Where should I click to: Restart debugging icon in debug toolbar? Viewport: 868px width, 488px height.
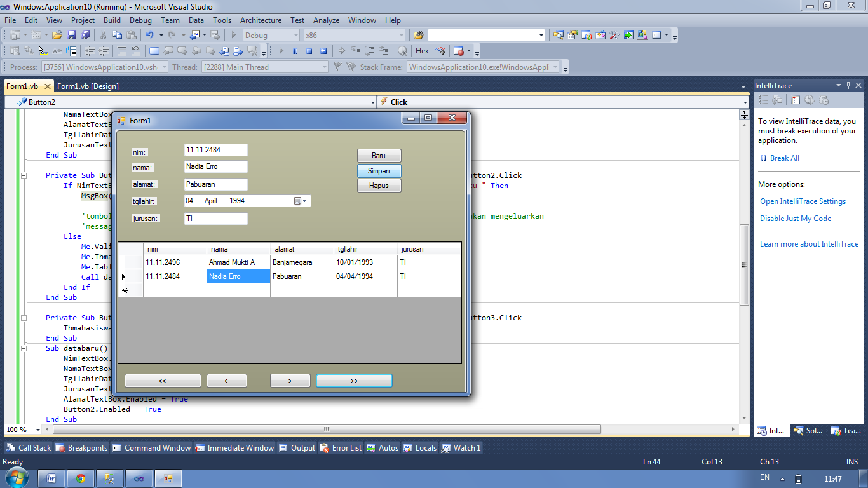coord(323,51)
